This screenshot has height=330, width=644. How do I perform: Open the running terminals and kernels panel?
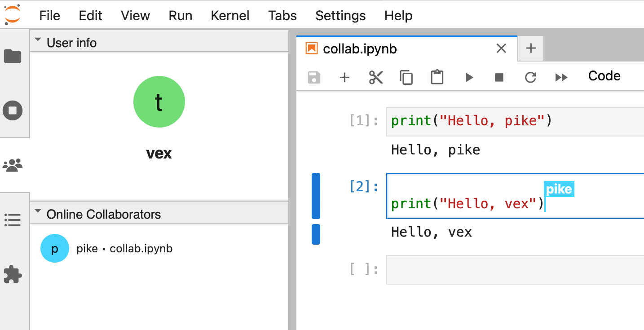click(15, 110)
